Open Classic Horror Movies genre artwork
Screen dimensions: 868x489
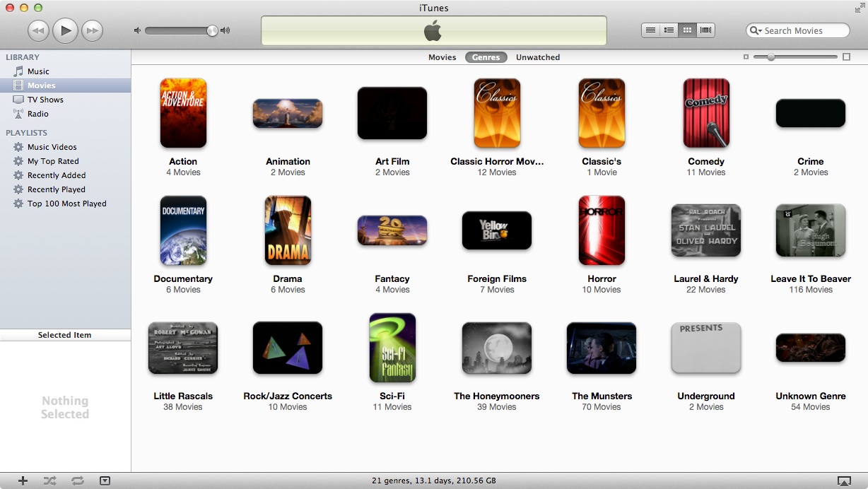[x=497, y=113]
